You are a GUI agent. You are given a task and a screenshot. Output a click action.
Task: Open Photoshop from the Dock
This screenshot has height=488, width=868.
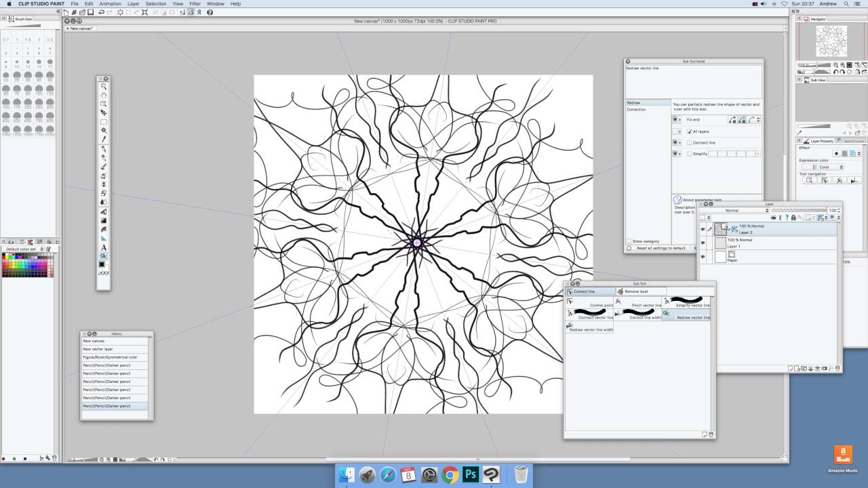pos(471,474)
